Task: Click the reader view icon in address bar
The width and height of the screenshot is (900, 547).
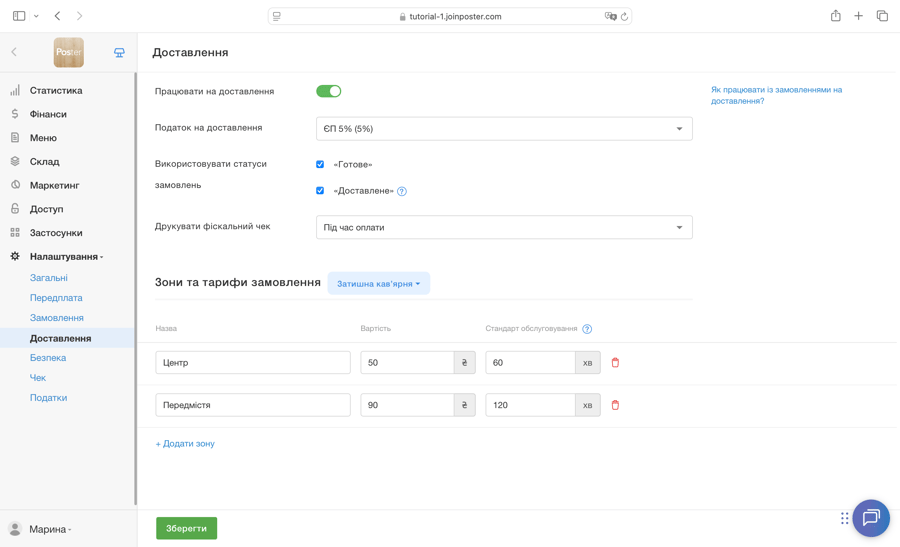Action: pos(277,17)
